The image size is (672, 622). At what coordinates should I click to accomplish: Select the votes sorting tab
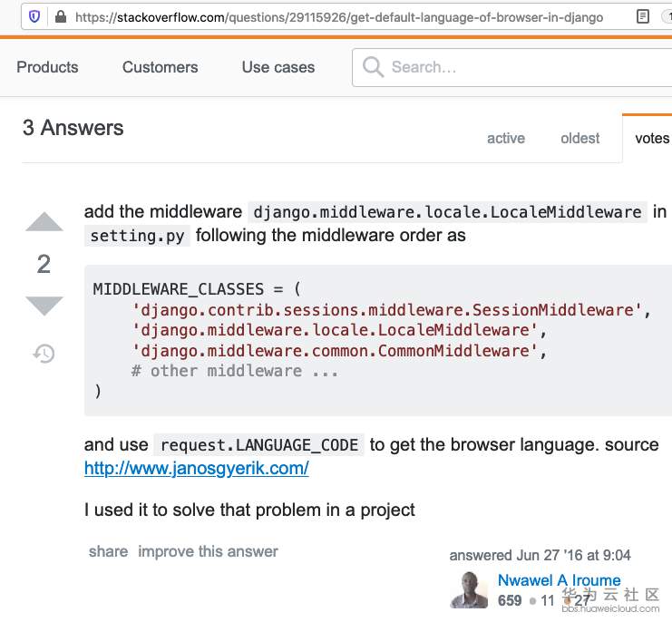click(651, 138)
